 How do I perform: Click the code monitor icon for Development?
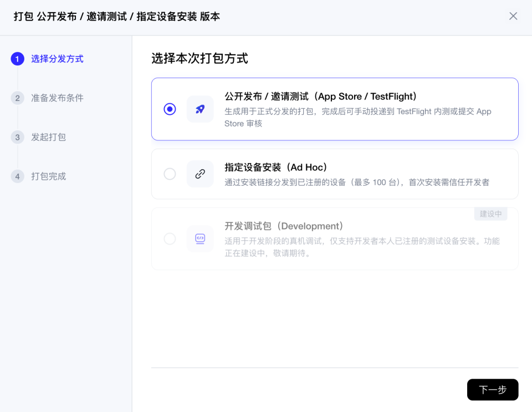point(200,238)
